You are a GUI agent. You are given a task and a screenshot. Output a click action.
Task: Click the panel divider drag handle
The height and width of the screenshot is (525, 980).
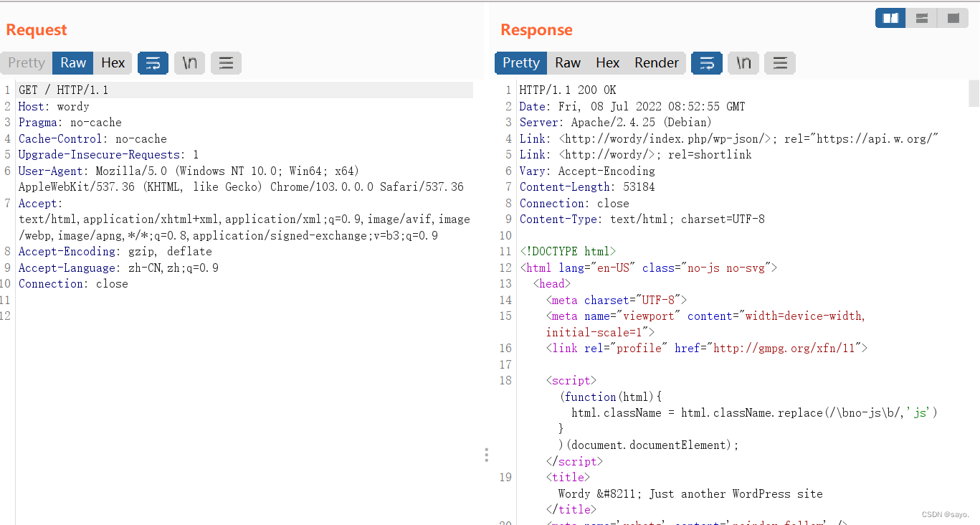click(486, 455)
